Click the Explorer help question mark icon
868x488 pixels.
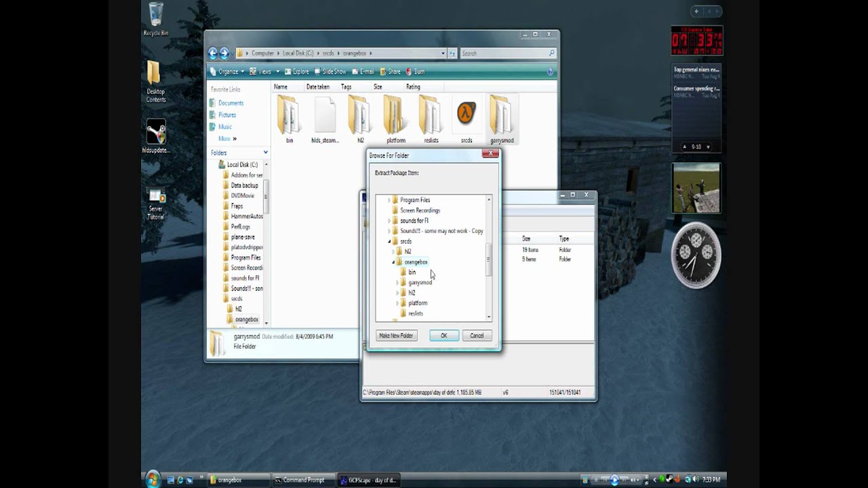tap(550, 71)
